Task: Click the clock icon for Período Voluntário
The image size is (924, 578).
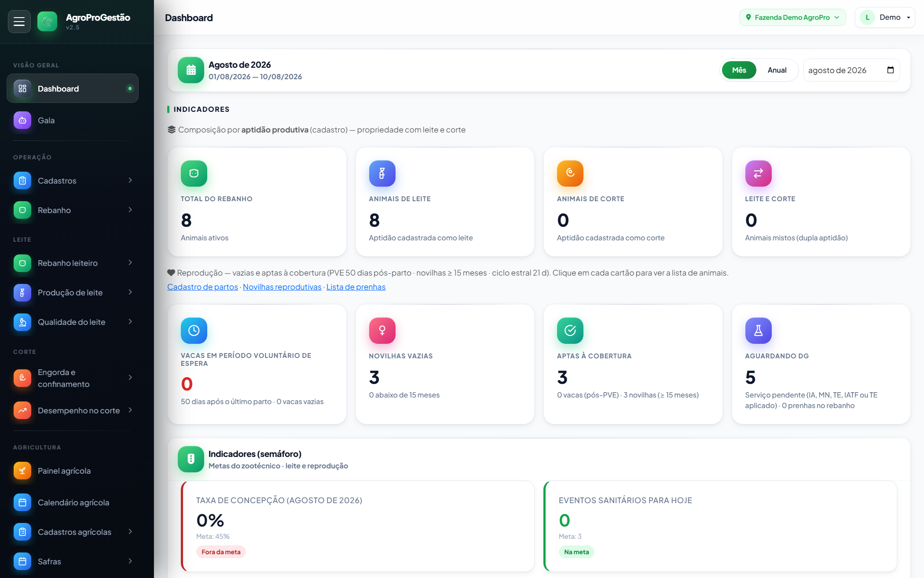Action: (194, 331)
